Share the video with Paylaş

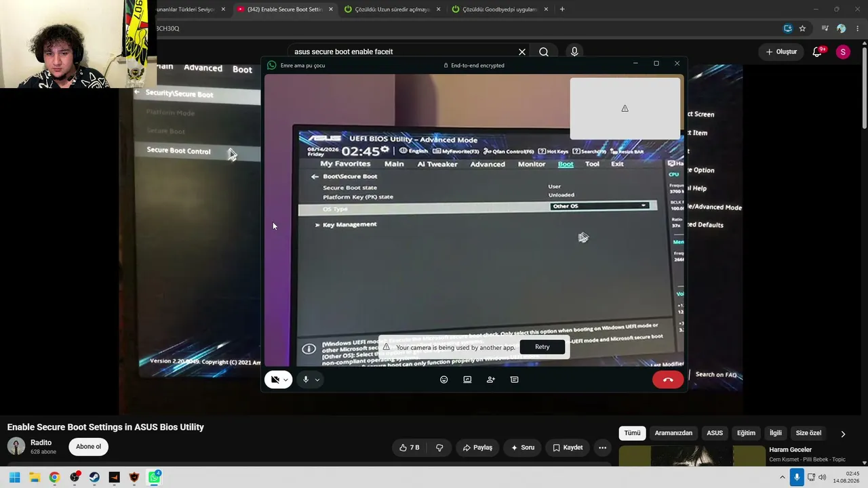click(477, 447)
